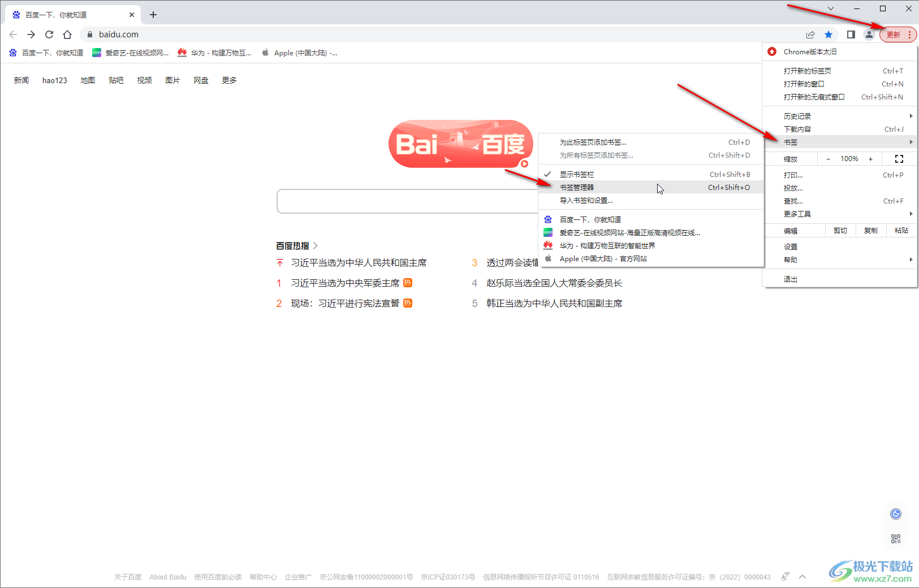The height and width of the screenshot is (588, 919).
Task: Select 查找 menu item
Action: [x=840, y=201]
